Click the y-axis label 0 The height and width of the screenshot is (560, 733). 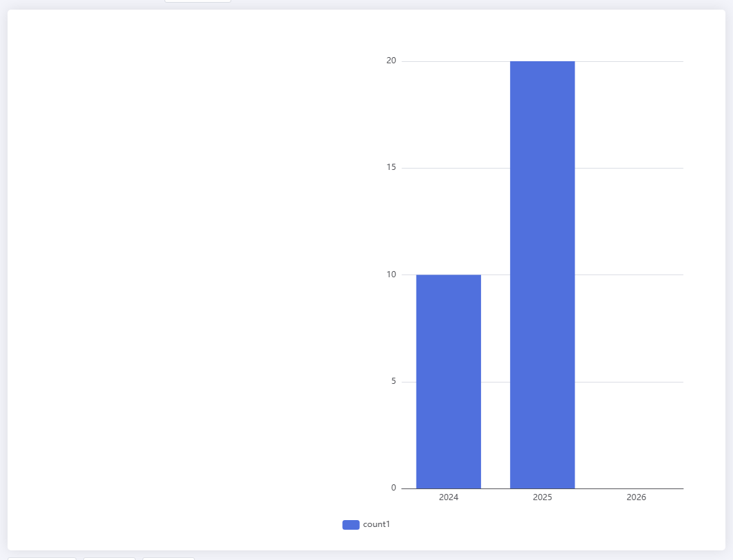tap(394, 488)
